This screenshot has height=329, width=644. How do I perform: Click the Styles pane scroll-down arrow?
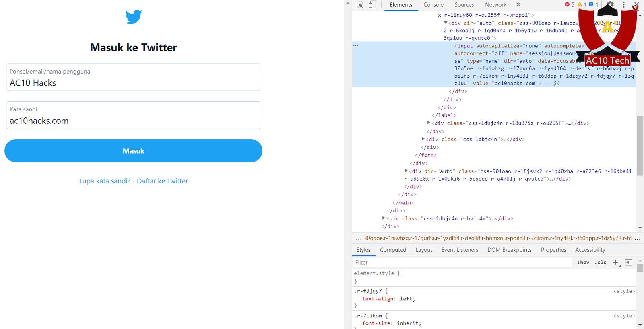click(x=640, y=325)
